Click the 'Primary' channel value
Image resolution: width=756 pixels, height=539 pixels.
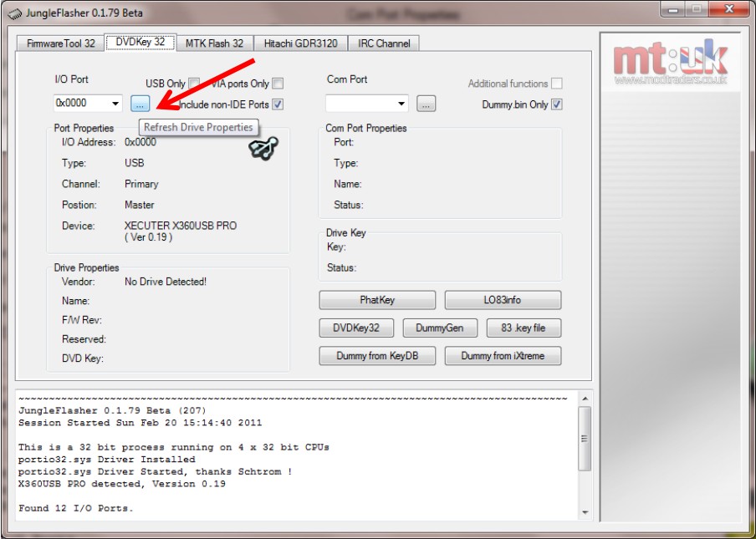pyautogui.click(x=141, y=184)
